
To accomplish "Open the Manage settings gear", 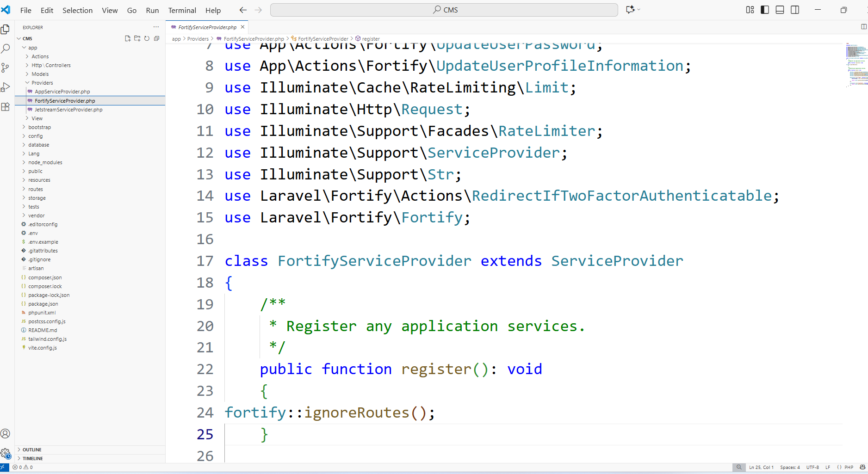I will (6, 453).
